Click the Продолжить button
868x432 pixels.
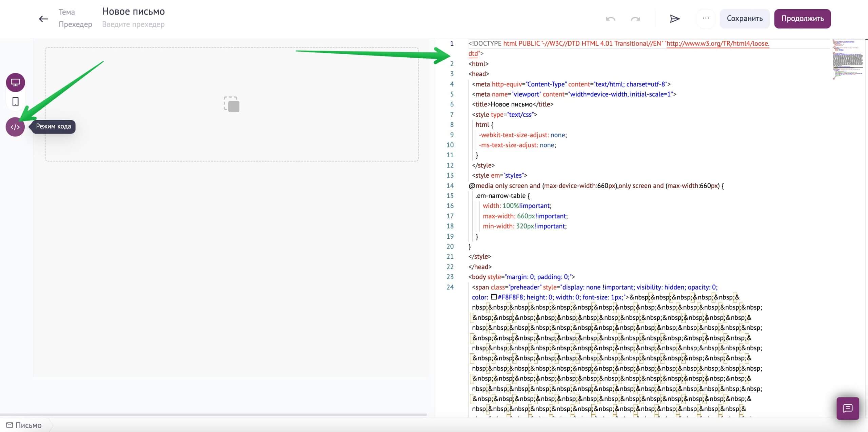pyautogui.click(x=803, y=19)
